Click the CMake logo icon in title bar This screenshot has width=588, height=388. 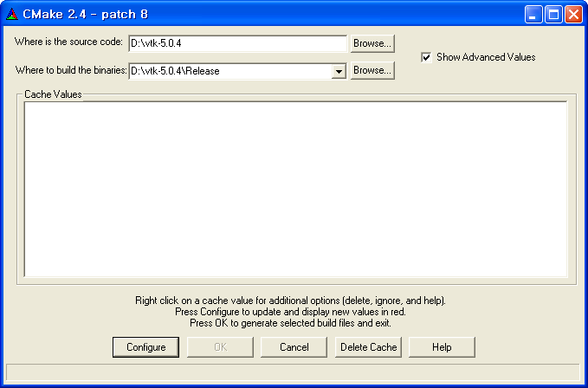click(x=12, y=14)
